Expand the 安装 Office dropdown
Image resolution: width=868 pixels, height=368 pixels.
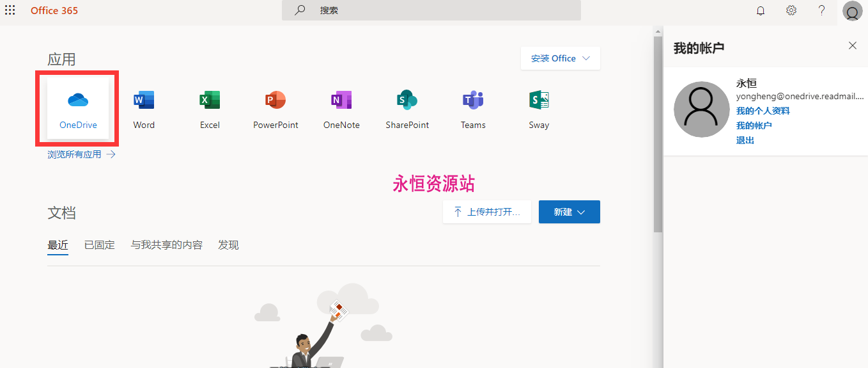click(x=561, y=58)
